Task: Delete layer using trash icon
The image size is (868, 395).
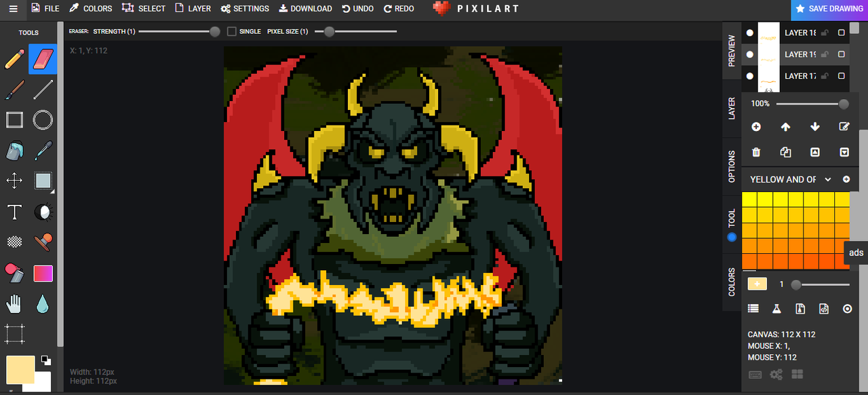Action: tap(756, 153)
